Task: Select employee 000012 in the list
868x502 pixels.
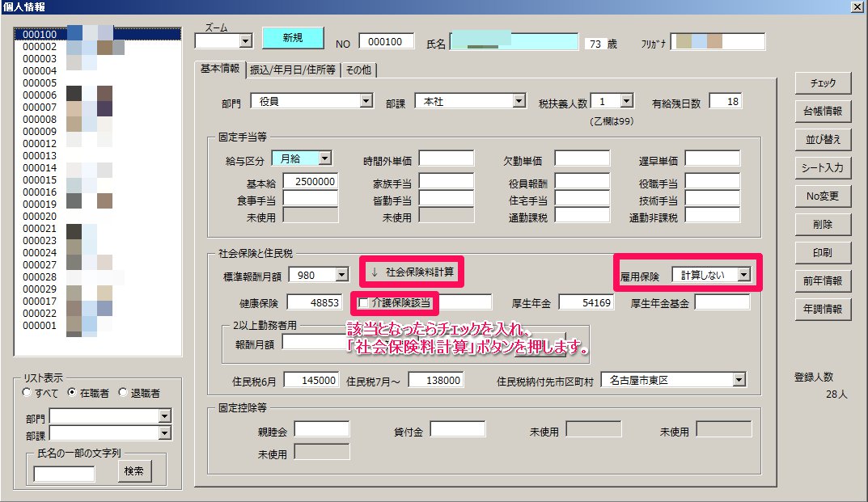Action: click(97, 143)
